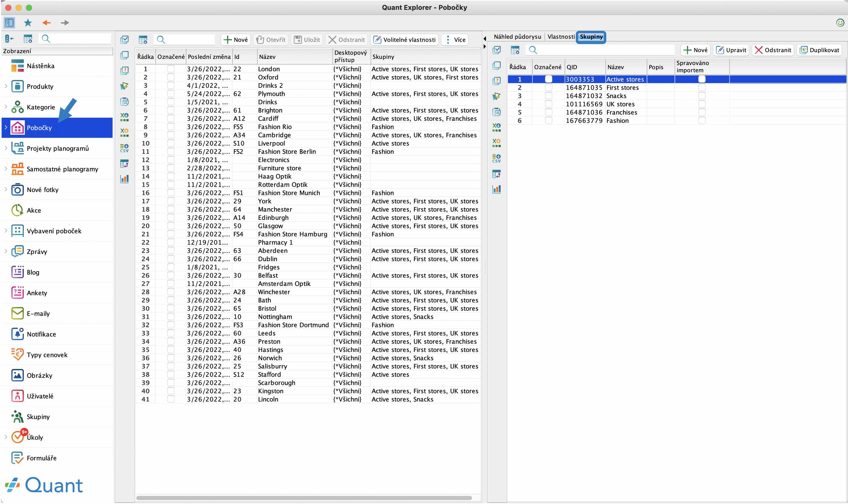Screen dimensions: 848x504
Task: Switch to Náhled půdorysu tab
Action: [517, 37]
